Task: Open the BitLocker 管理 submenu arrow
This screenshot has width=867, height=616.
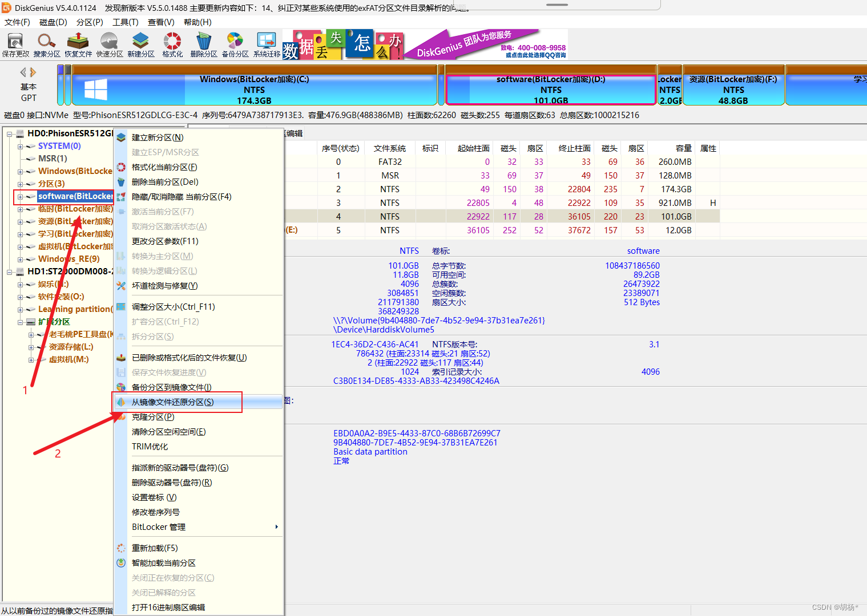Action: [x=276, y=527]
